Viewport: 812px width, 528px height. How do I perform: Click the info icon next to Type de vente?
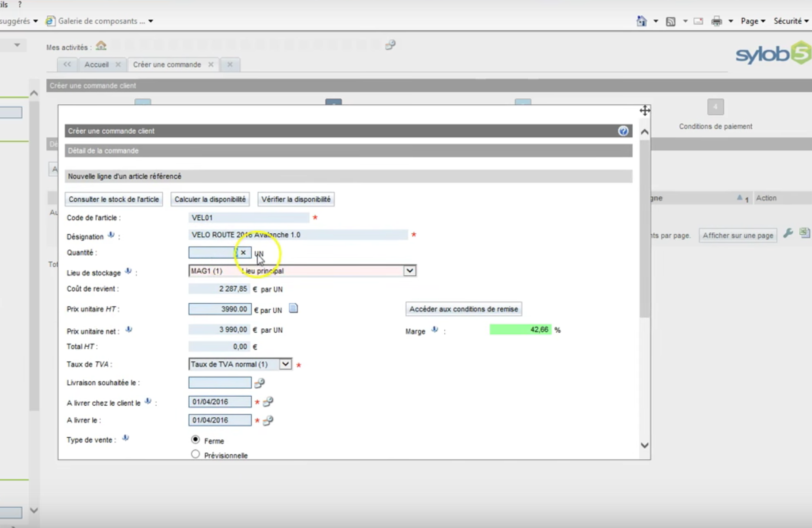[125, 438]
